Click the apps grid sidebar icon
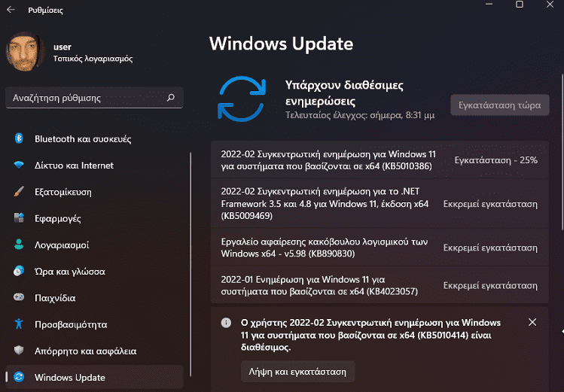This screenshot has height=392, width=564. (x=19, y=217)
